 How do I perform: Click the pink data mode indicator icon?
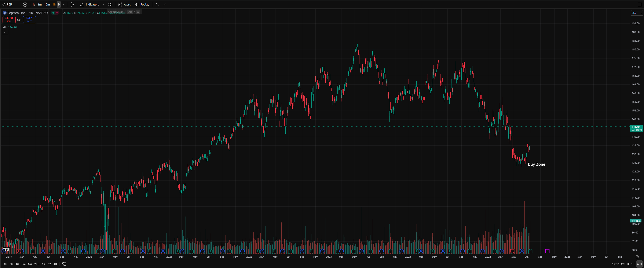(x=57, y=13)
